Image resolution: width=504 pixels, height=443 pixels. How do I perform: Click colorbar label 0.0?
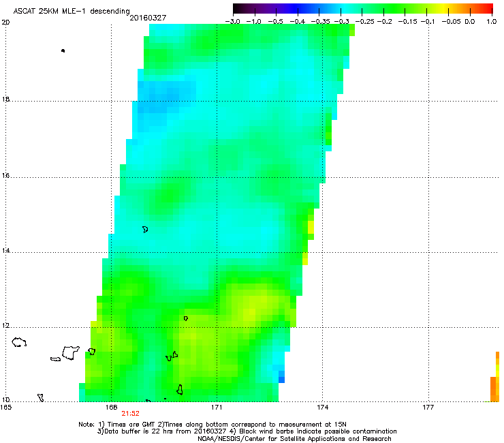coord(470,22)
